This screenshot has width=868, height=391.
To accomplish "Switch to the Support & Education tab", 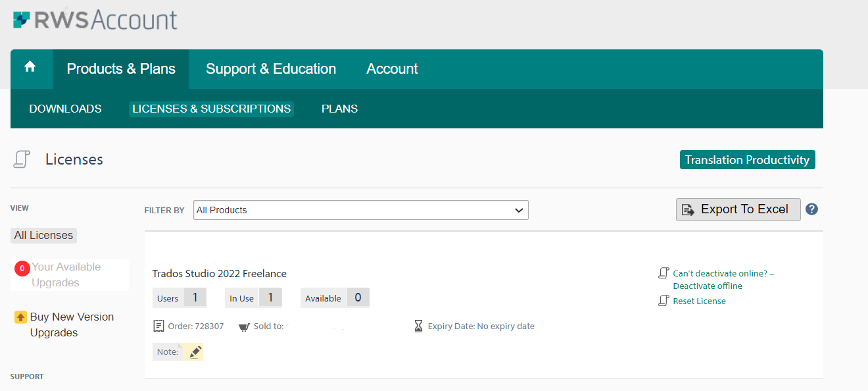I will tap(271, 69).
